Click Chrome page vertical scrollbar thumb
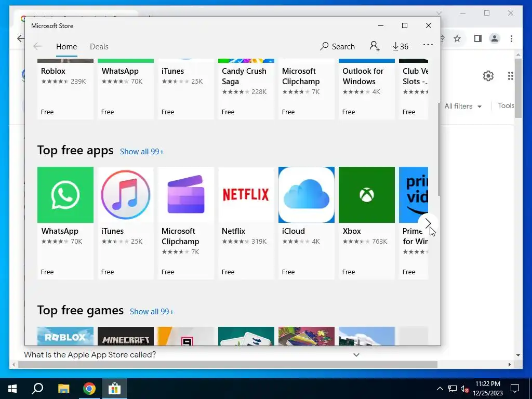 coord(518,88)
